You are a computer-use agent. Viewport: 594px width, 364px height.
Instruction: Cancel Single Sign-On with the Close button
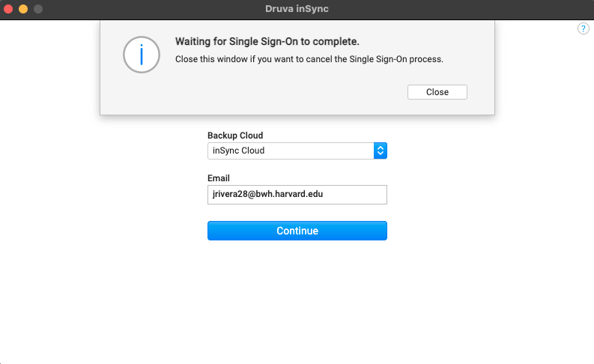pos(437,92)
